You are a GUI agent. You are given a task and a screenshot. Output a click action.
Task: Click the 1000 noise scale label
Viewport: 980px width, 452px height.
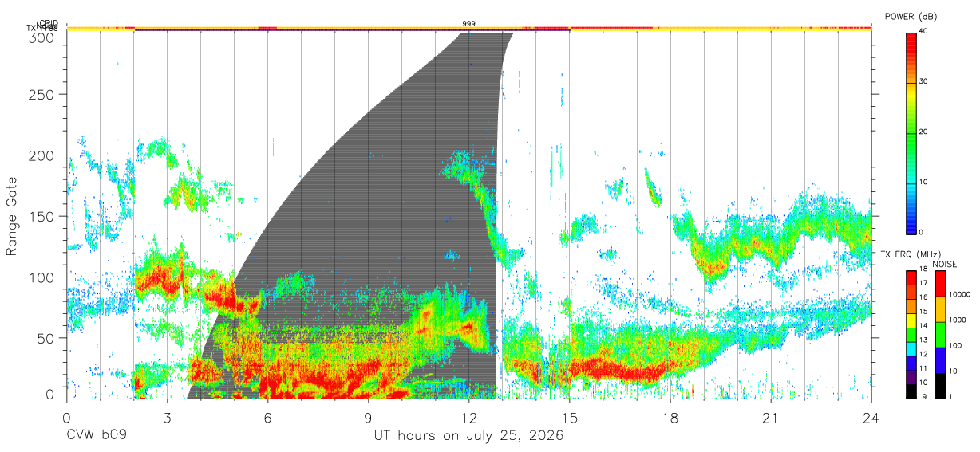[x=957, y=320]
